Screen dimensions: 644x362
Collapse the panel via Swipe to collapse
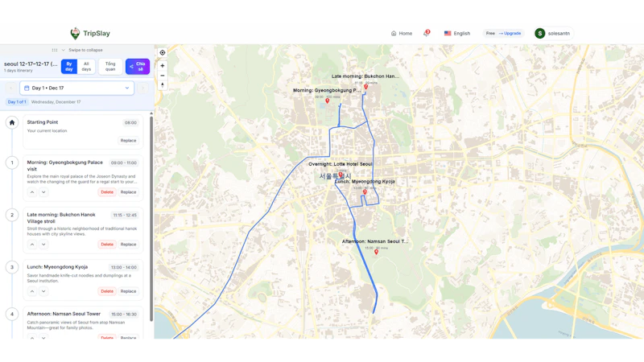pos(77,50)
